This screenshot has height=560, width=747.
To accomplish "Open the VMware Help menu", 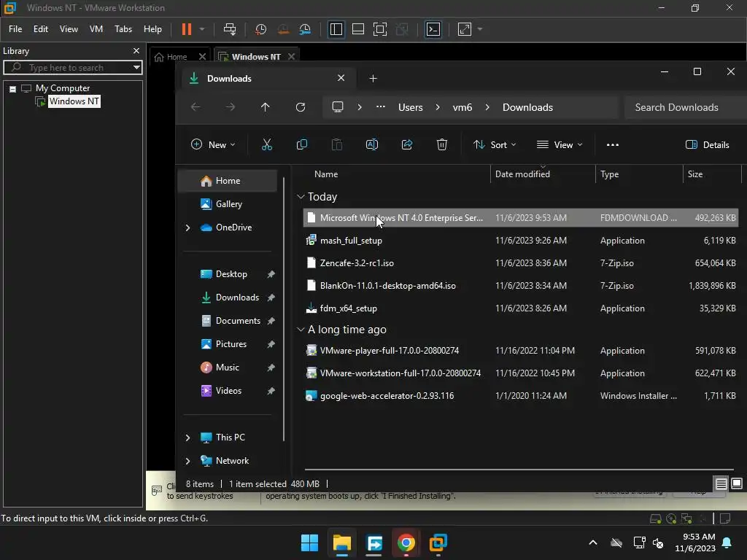I will [x=152, y=29].
